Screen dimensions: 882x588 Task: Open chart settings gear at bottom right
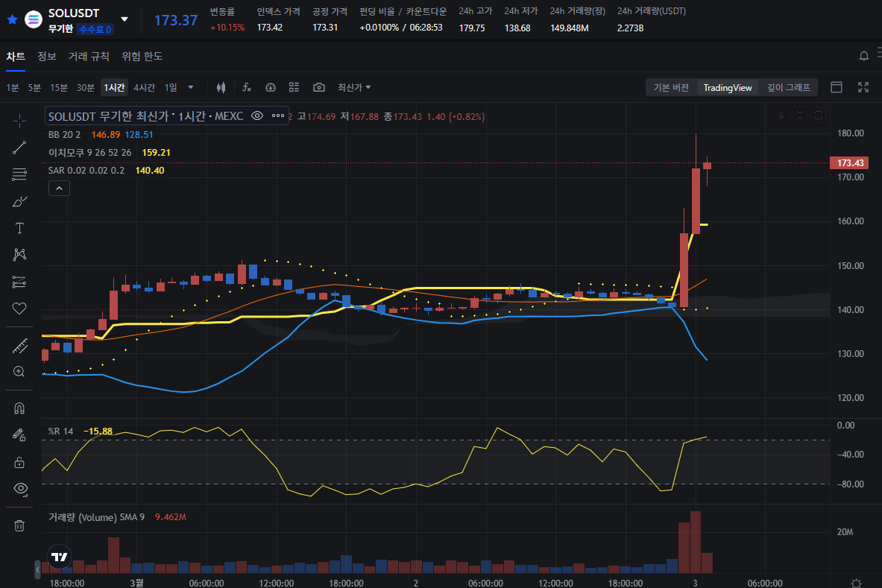click(856, 583)
